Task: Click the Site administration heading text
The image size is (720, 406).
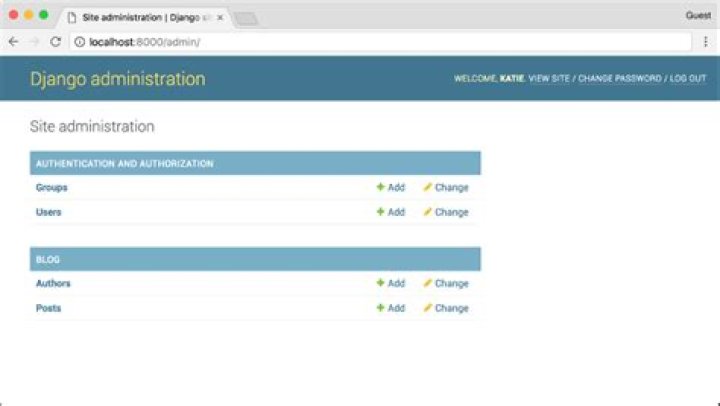Action: (x=92, y=126)
